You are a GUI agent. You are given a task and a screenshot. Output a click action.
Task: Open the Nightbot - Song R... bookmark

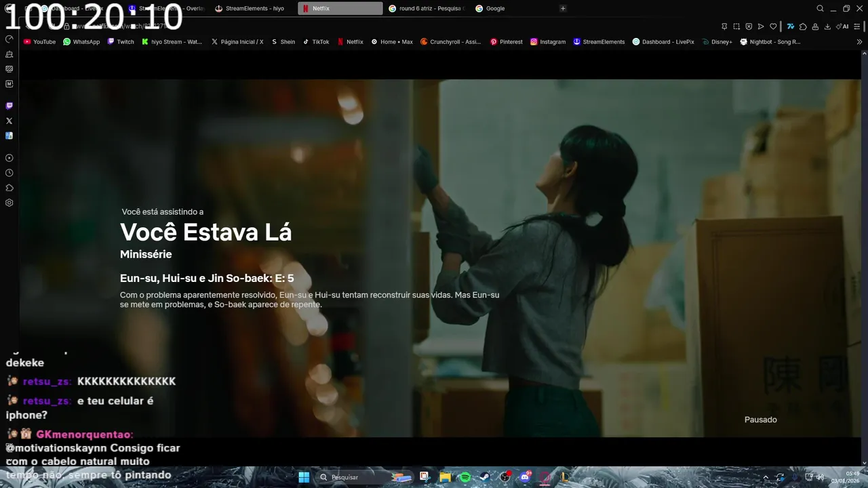point(770,41)
